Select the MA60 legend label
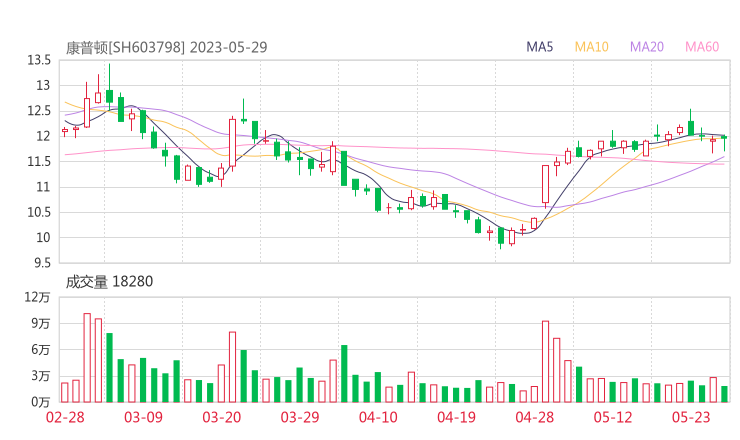This screenshot has height=440, width=740. 702,47
